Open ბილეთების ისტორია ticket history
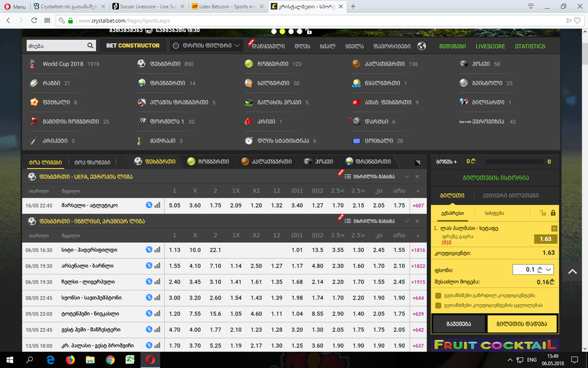 pyautogui.click(x=496, y=178)
